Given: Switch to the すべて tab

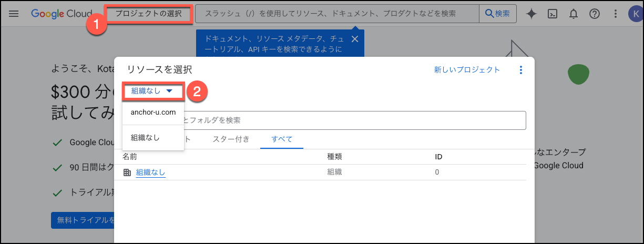Looking at the screenshot, I should 282,139.
